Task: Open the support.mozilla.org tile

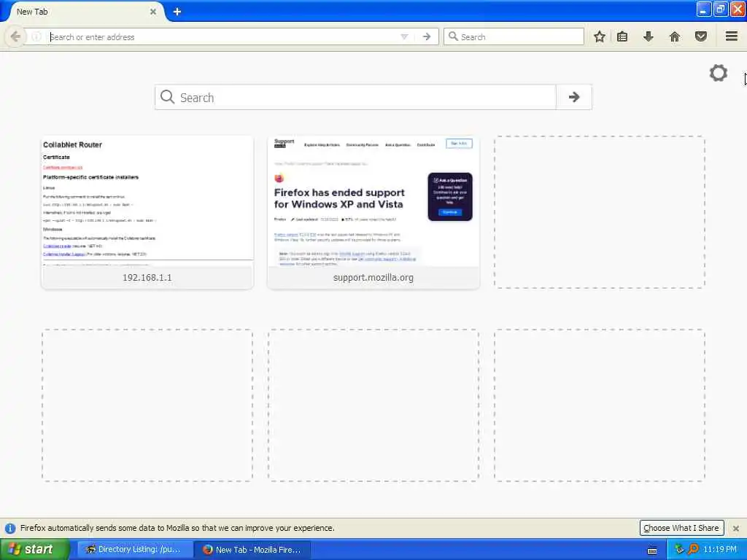Action: [373, 212]
